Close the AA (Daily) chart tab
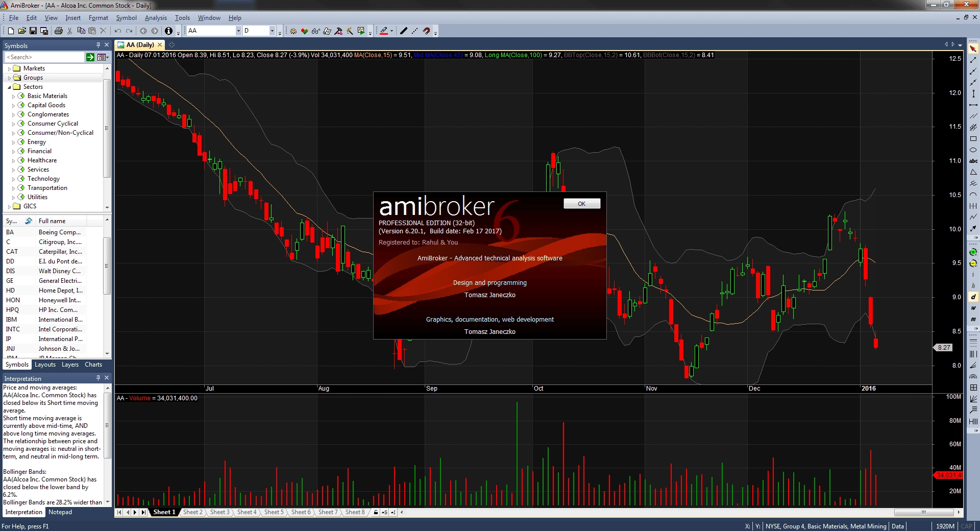The height and width of the screenshot is (531, 980). point(160,45)
